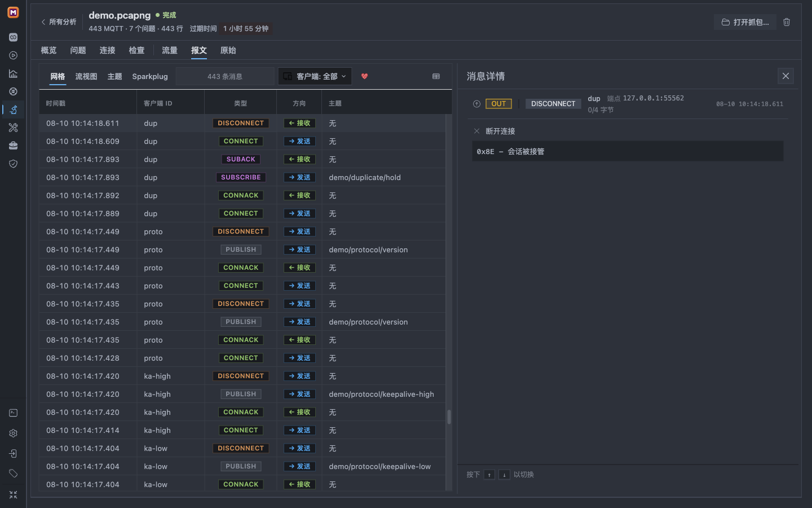Open the 客户端: 全部 filter dropdown
This screenshot has width=812, height=508.
315,76
